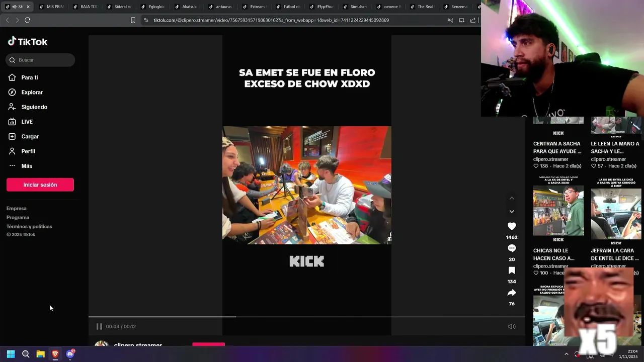Open File Explorer from taskbar
This screenshot has width=644, height=362.
click(x=40, y=354)
